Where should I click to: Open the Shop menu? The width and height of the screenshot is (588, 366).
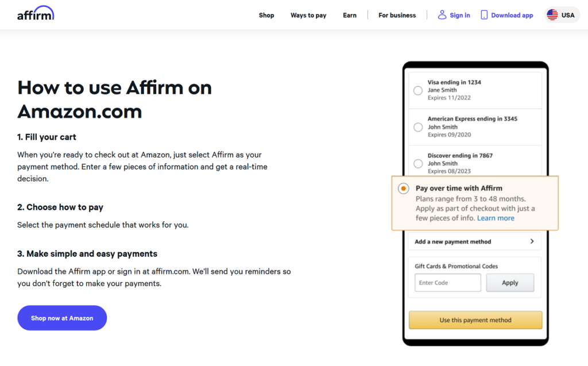(266, 16)
